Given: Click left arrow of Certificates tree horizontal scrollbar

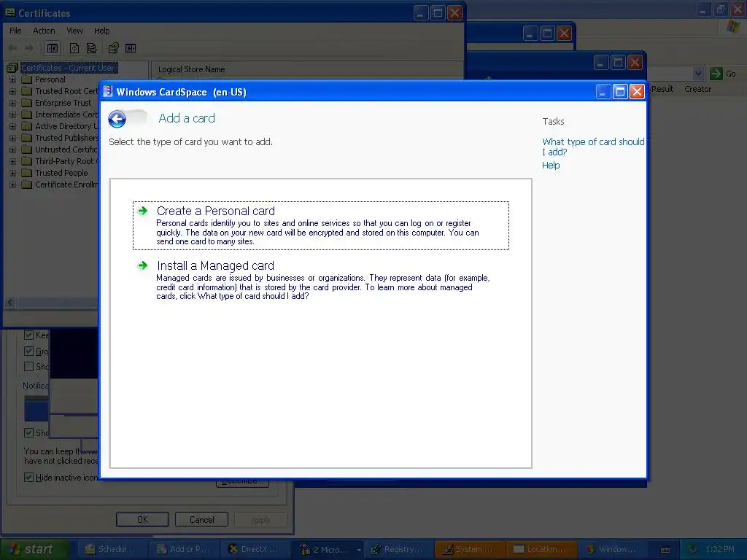Looking at the screenshot, I should (x=9, y=303).
